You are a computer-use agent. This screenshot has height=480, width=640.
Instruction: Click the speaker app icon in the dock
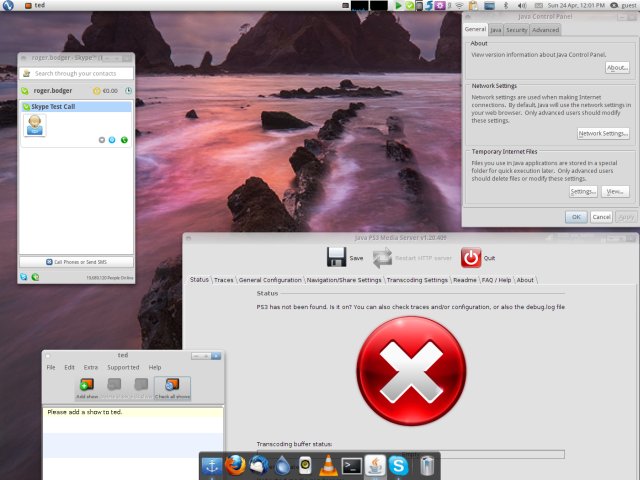(x=305, y=466)
